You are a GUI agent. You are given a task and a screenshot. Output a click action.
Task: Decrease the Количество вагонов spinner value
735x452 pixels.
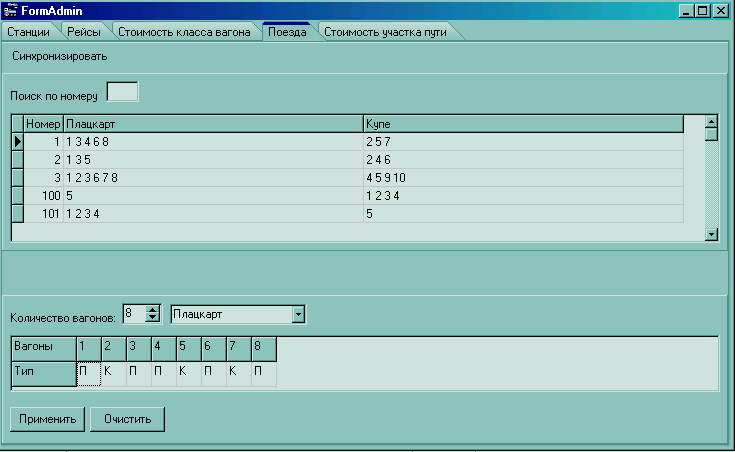tap(152, 318)
